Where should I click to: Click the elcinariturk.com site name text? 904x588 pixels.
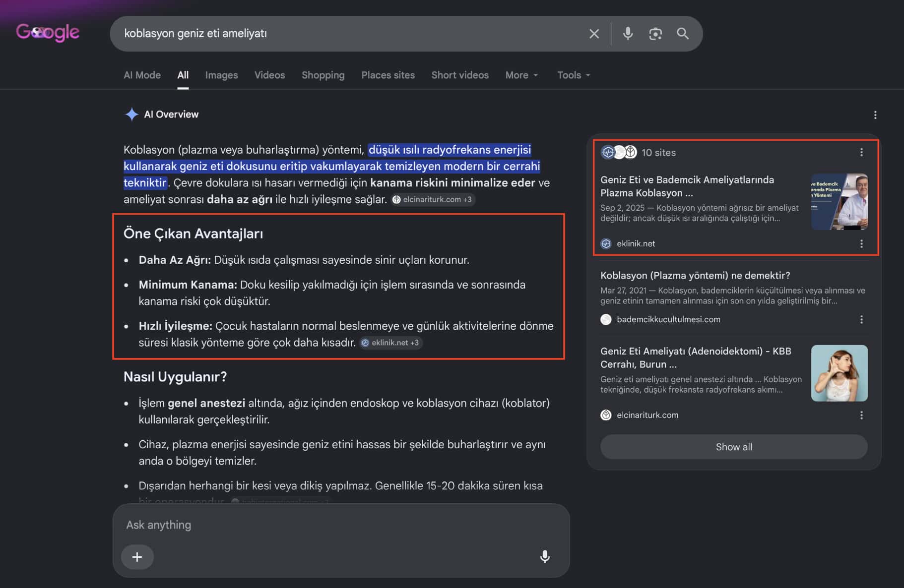coord(647,415)
